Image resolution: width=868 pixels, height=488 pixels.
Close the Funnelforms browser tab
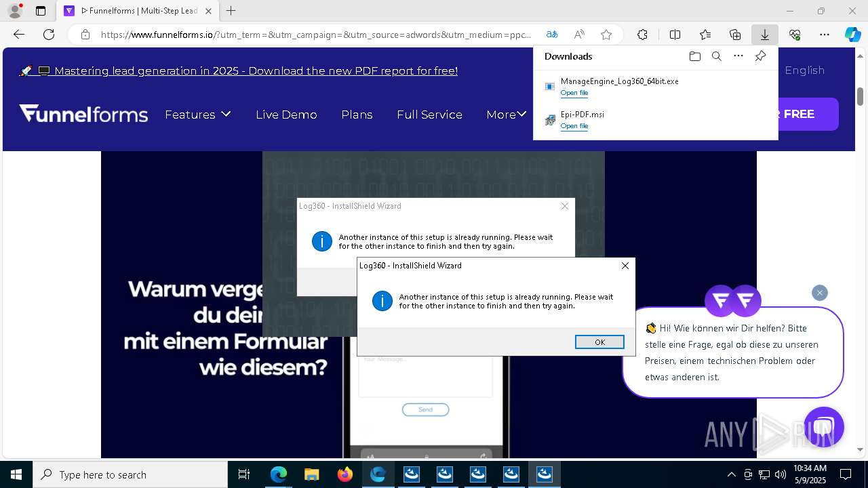tap(208, 11)
